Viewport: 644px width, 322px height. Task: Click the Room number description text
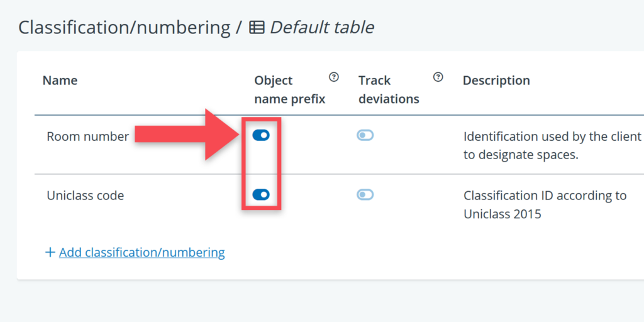click(x=552, y=145)
